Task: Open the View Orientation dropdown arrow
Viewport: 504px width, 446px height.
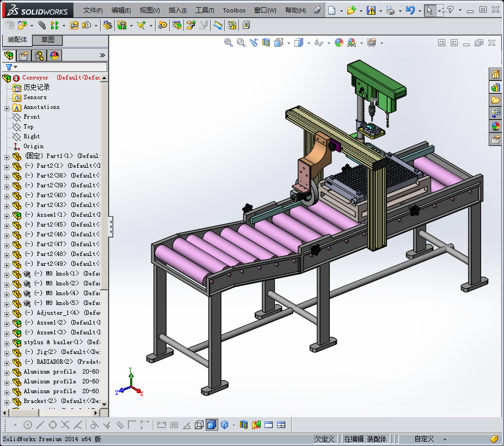Action: tap(288, 43)
